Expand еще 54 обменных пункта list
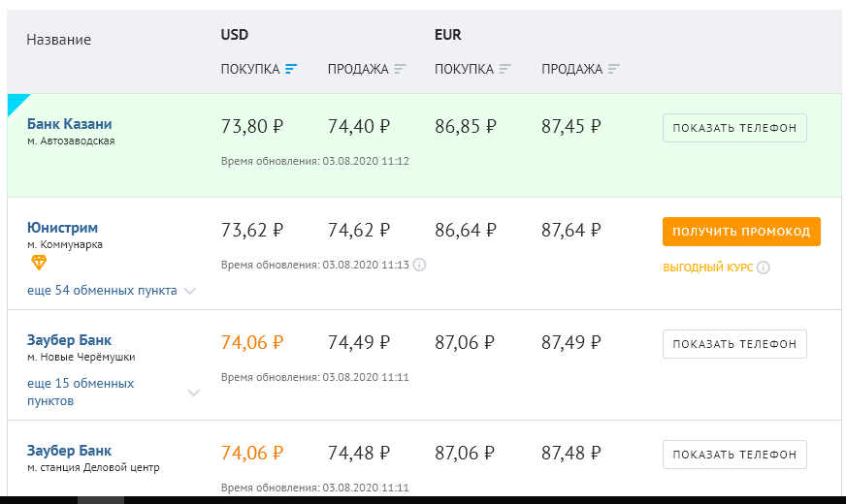The height and width of the screenshot is (504, 846). click(x=102, y=291)
